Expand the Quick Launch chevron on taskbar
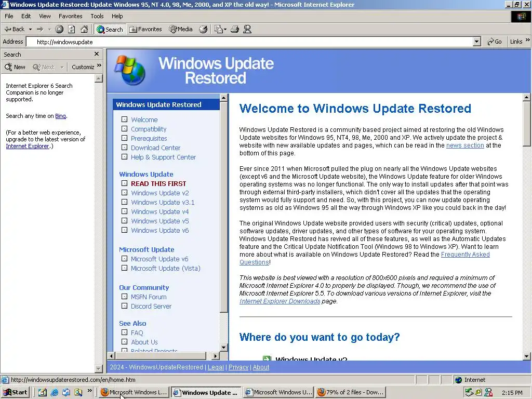This screenshot has height=399, width=532. click(x=89, y=391)
